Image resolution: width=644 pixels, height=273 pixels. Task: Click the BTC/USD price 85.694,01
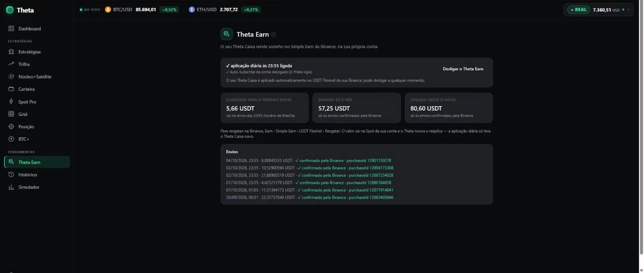[146, 9]
